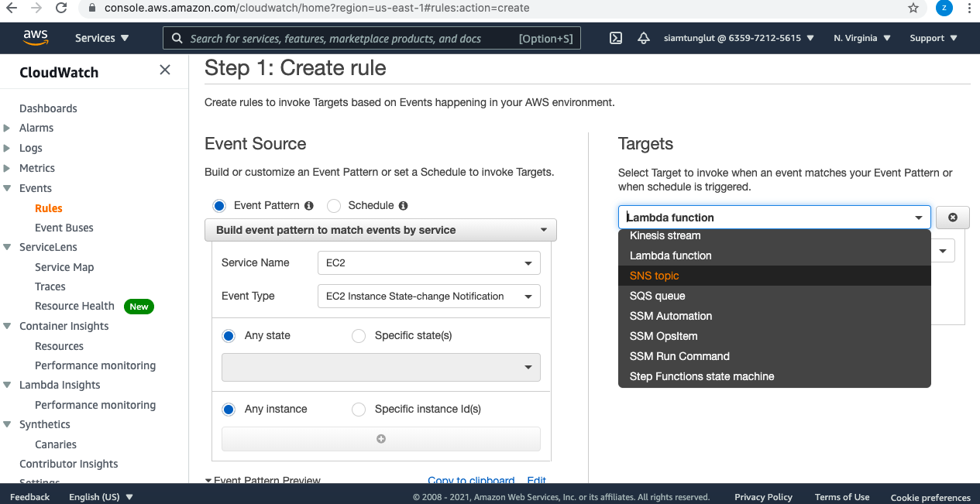Open Resource Health in sidebar

(x=74, y=307)
